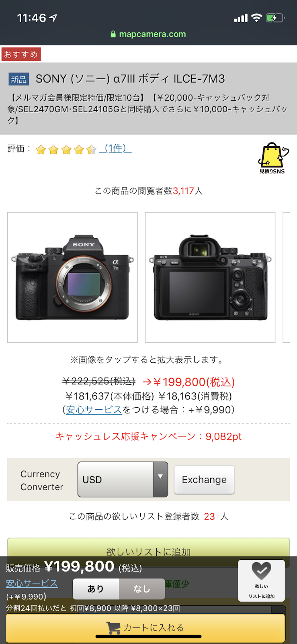The width and height of the screenshot is (297, 644).
Task: Tap the star rating icons
Action: coord(66,150)
